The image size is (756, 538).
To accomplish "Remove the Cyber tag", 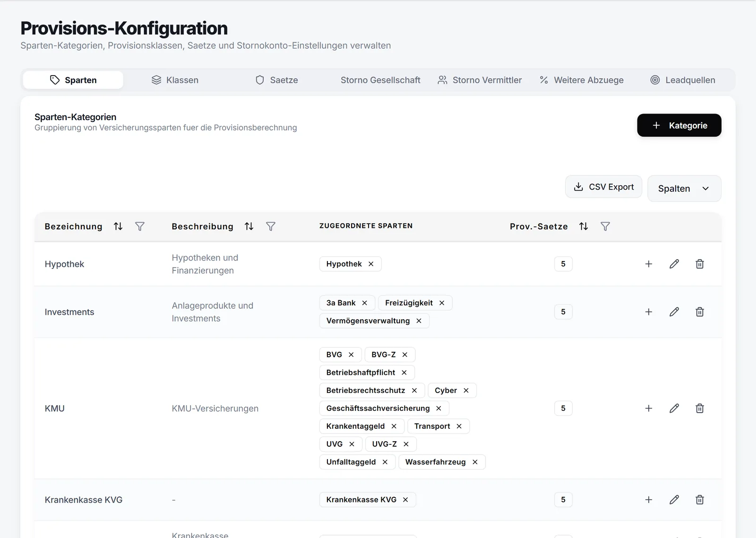I will (466, 390).
